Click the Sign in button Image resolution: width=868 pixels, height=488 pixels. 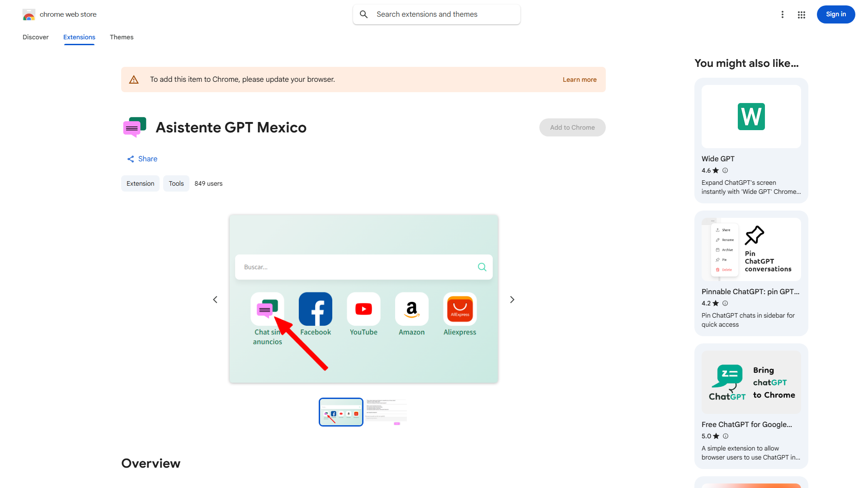[835, 14]
